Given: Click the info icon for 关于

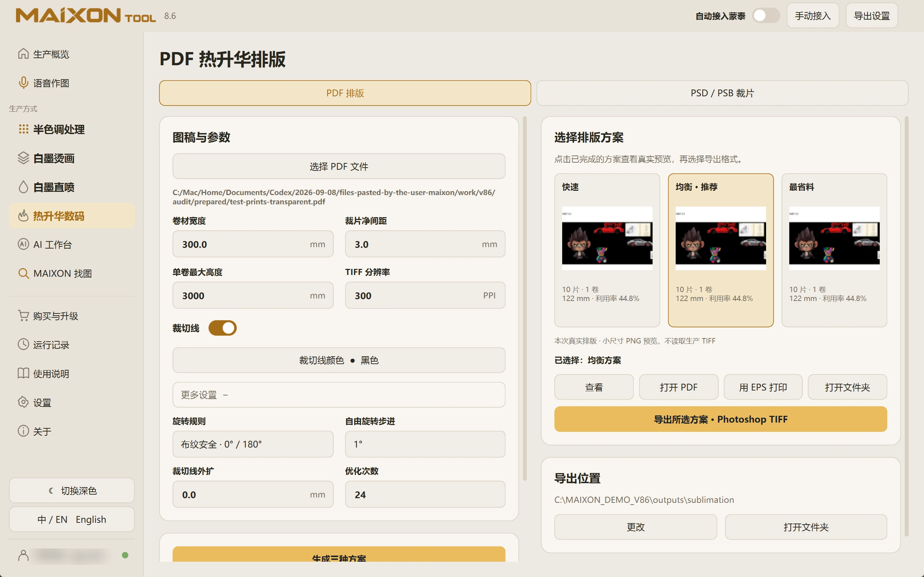Looking at the screenshot, I should click(23, 431).
